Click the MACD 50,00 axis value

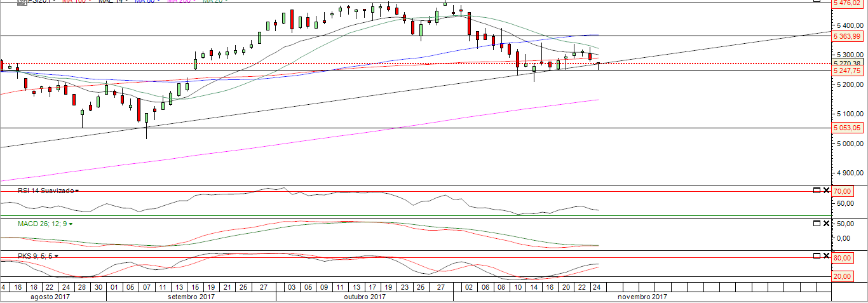845,224
